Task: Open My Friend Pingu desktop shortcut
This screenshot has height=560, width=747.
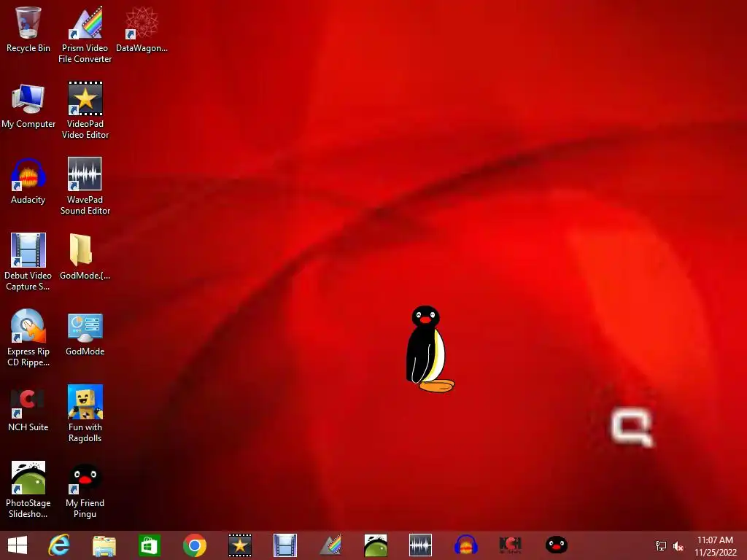Action: point(85,489)
